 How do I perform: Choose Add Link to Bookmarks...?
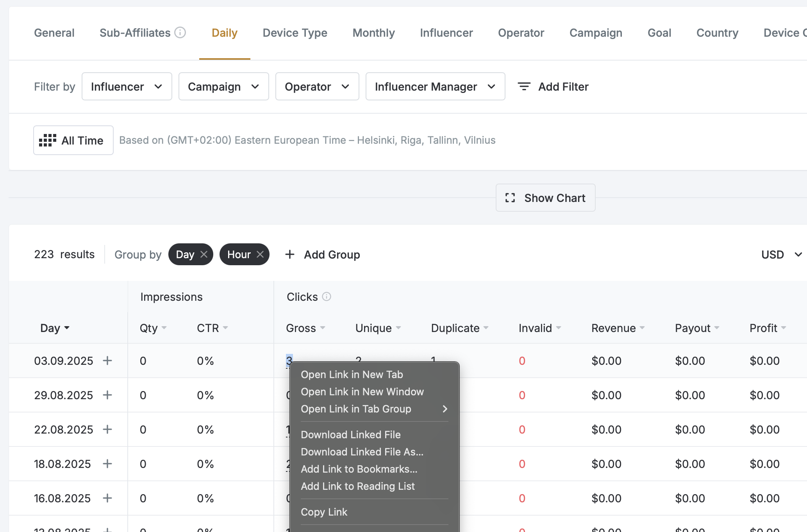(x=375, y=469)
